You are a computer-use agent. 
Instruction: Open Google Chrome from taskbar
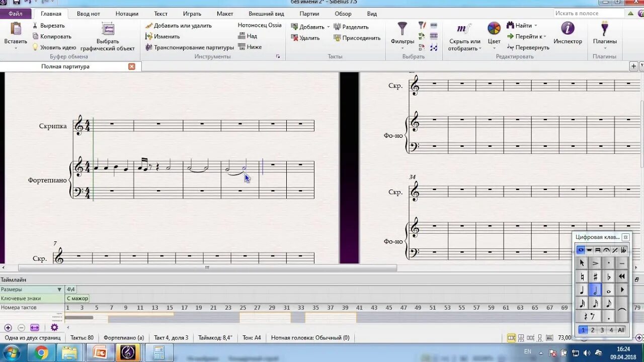(x=41, y=353)
